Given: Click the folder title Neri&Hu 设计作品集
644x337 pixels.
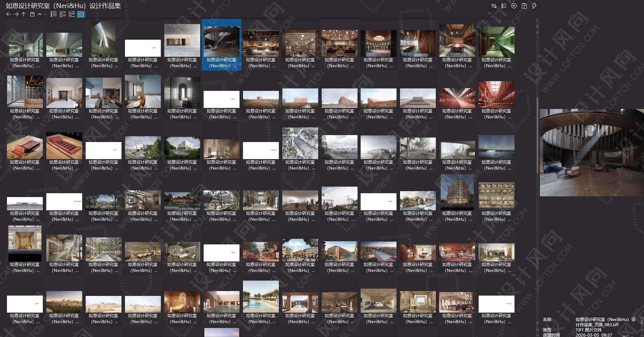Looking at the screenshot, I should 63,6.
